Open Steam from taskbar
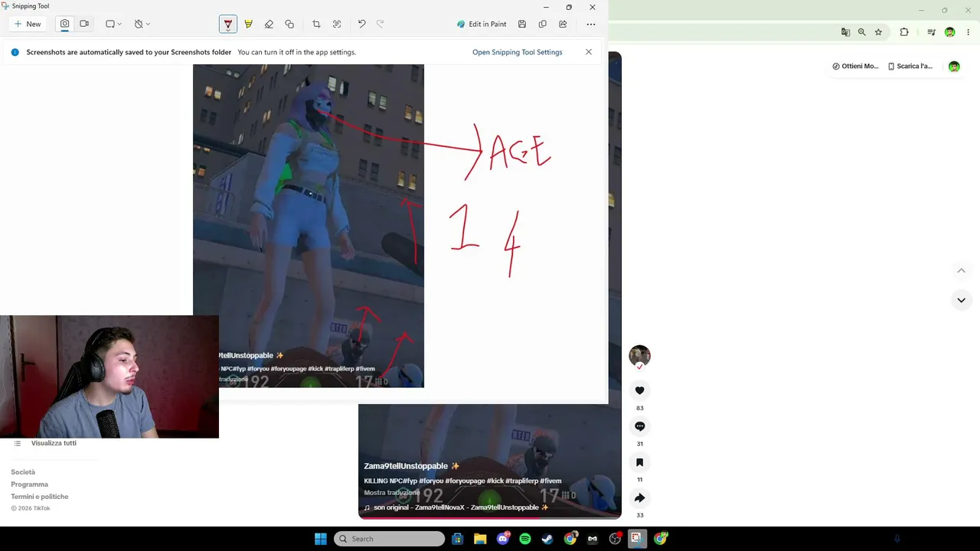980x551 pixels. point(547,539)
